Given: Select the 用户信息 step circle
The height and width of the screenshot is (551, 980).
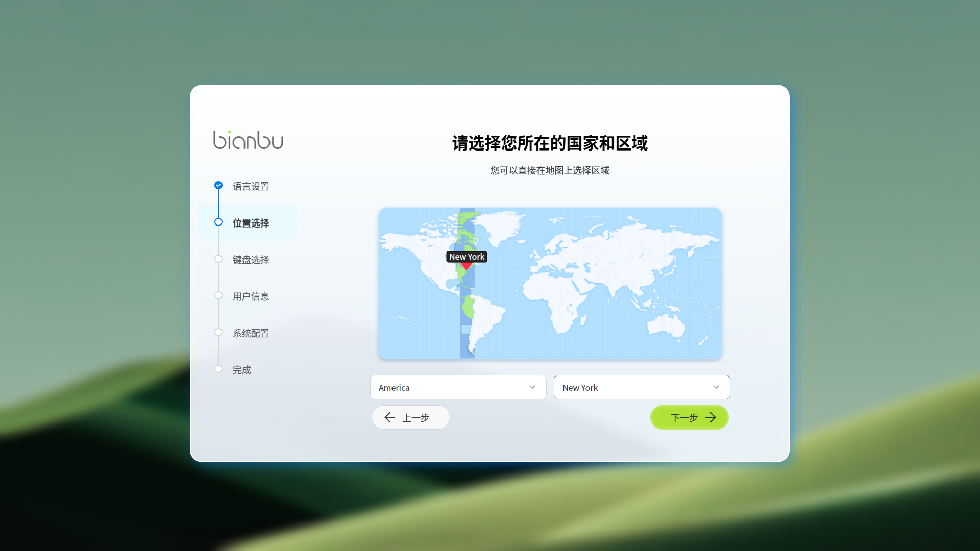Looking at the screenshot, I should [x=218, y=295].
